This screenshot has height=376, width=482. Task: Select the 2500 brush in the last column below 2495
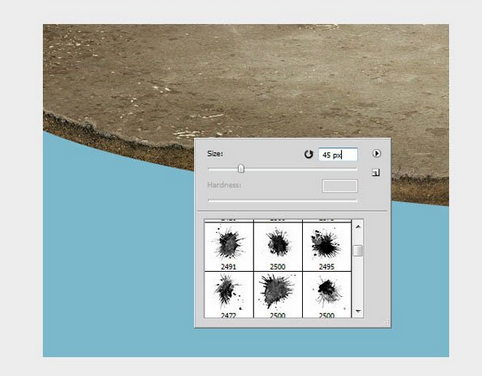327,295
